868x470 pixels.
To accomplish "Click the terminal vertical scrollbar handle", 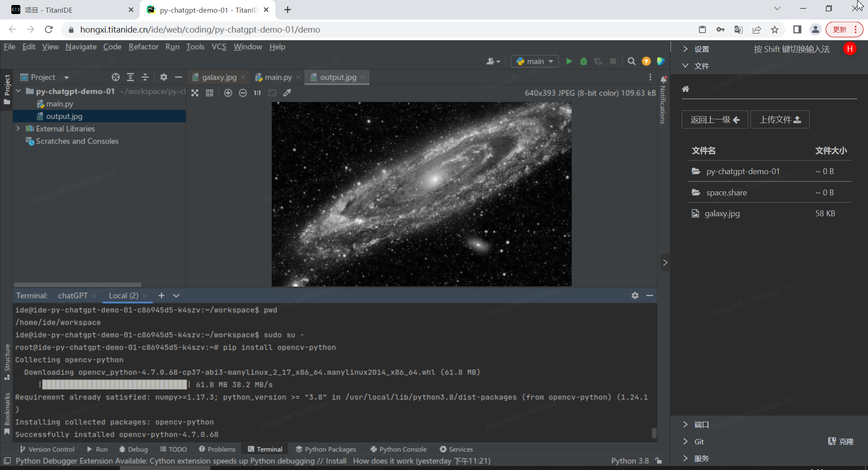I will [654, 433].
